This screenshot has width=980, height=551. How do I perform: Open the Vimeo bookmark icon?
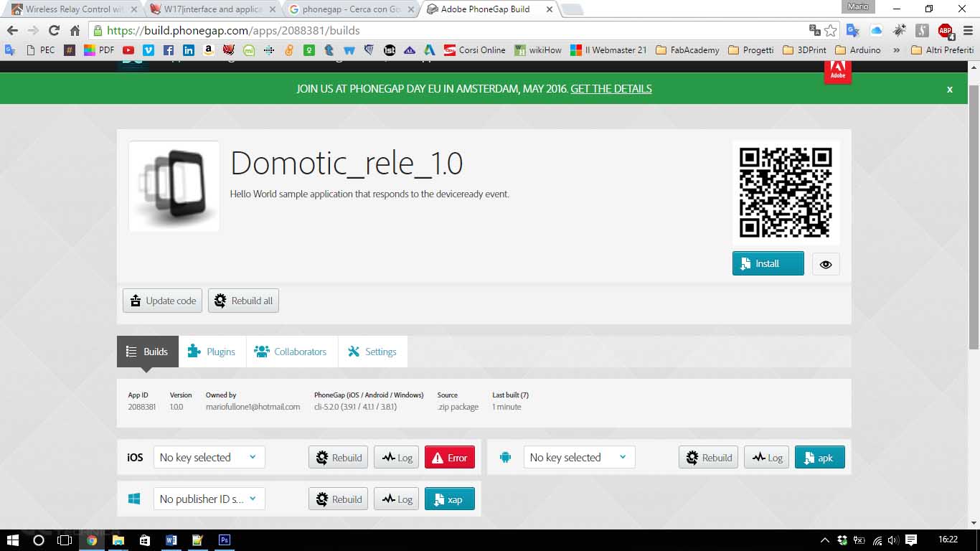tap(149, 50)
